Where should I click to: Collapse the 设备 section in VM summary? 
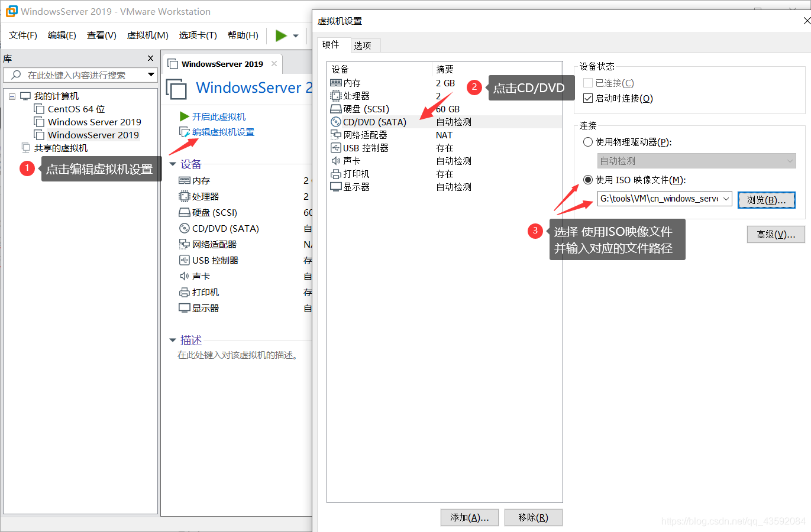coord(173,164)
